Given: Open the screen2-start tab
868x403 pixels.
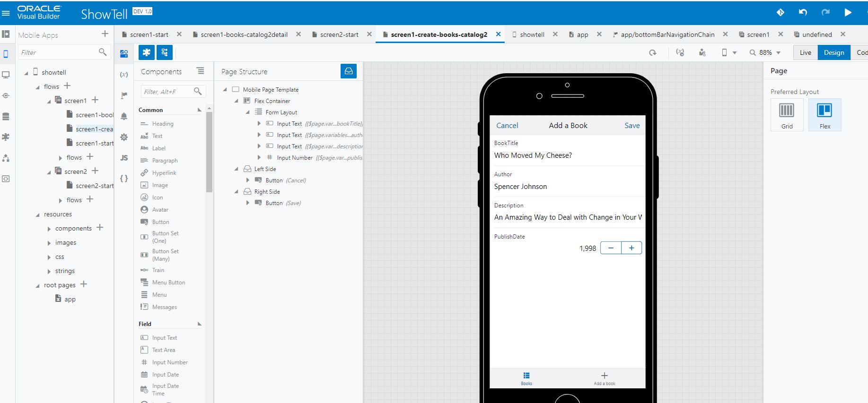Looking at the screenshot, I should click(339, 34).
